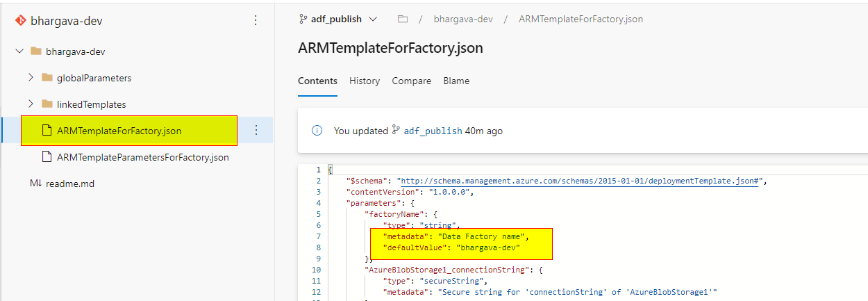Click the "contentVersion" line in the code
This screenshot has width=868, height=301.
point(410,192)
